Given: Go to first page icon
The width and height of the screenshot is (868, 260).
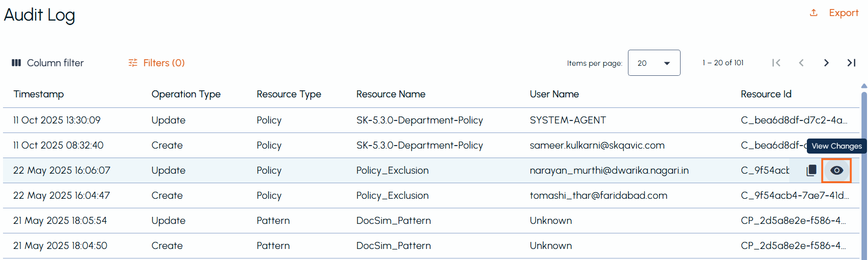Looking at the screenshot, I should click(x=776, y=63).
